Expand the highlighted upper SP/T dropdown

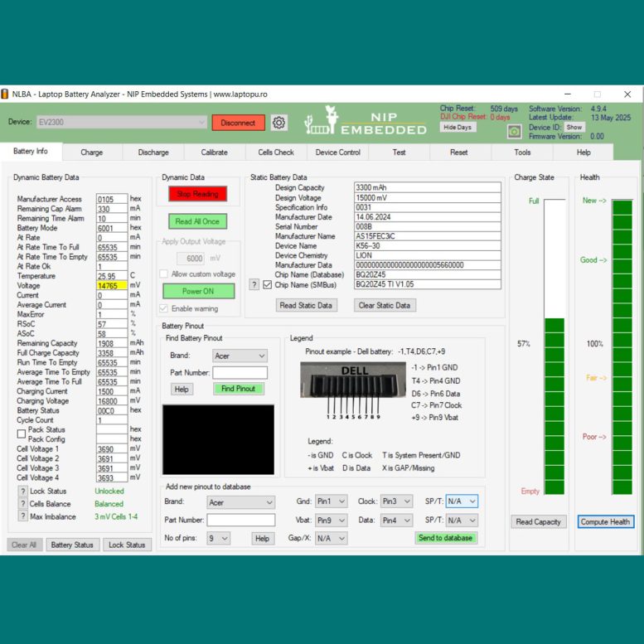click(x=462, y=501)
